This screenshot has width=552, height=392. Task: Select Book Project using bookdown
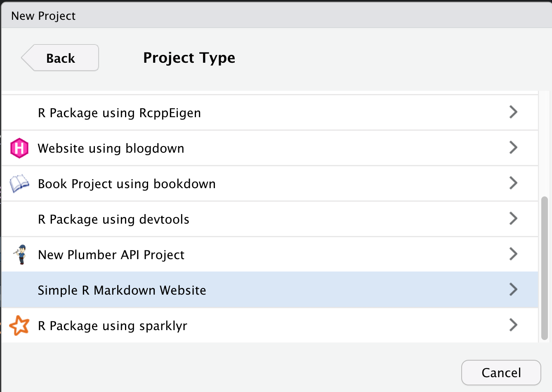[127, 184]
